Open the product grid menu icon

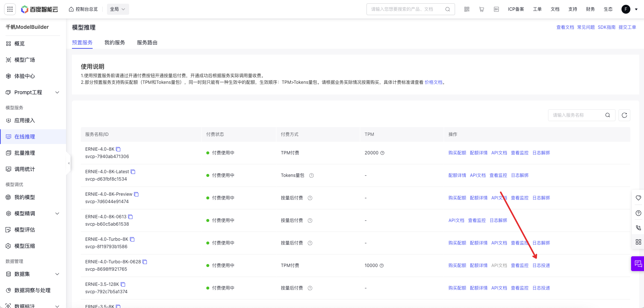click(x=10, y=9)
